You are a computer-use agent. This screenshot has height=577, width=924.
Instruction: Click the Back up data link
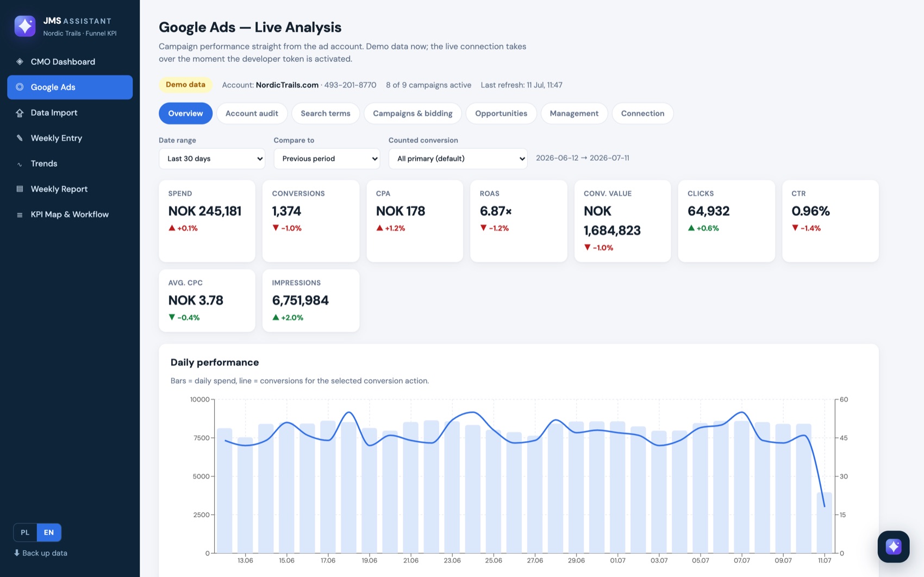pos(41,553)
